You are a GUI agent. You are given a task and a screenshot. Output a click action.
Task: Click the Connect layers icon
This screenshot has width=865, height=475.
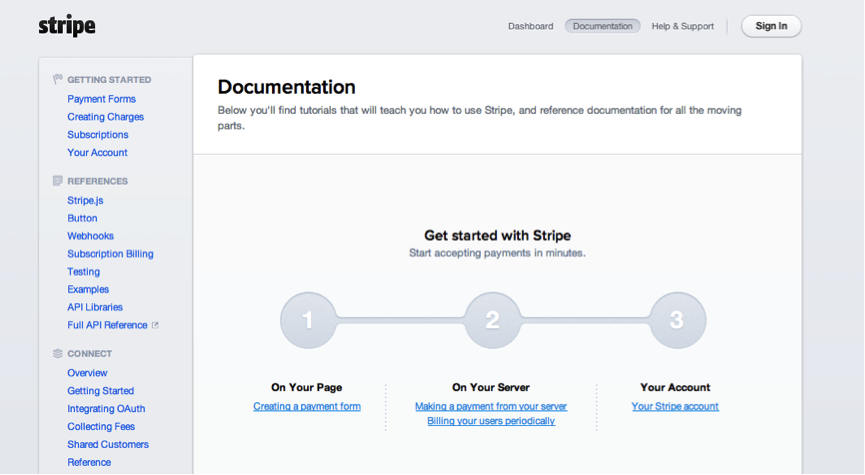coord(57,354)
